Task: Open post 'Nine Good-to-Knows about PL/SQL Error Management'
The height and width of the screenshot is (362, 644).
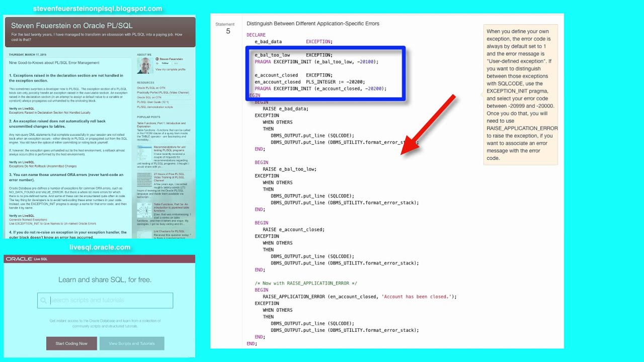Action: tap(54, 63)
